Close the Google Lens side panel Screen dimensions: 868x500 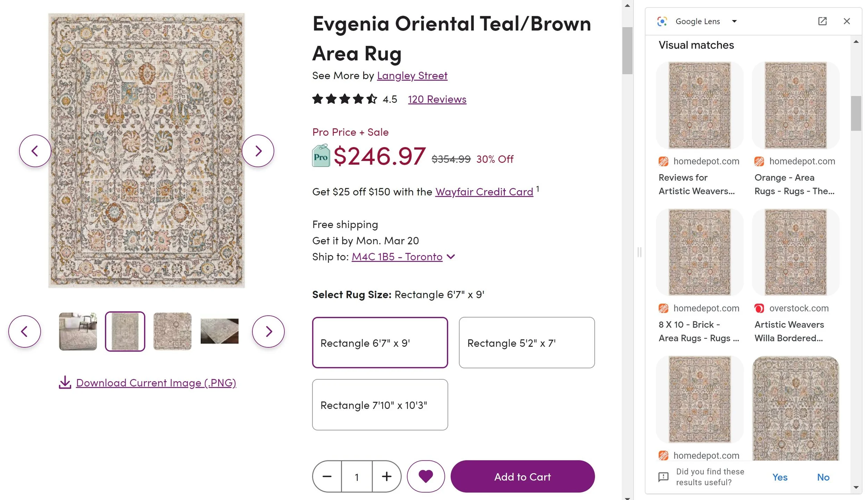tap(846, 22)
